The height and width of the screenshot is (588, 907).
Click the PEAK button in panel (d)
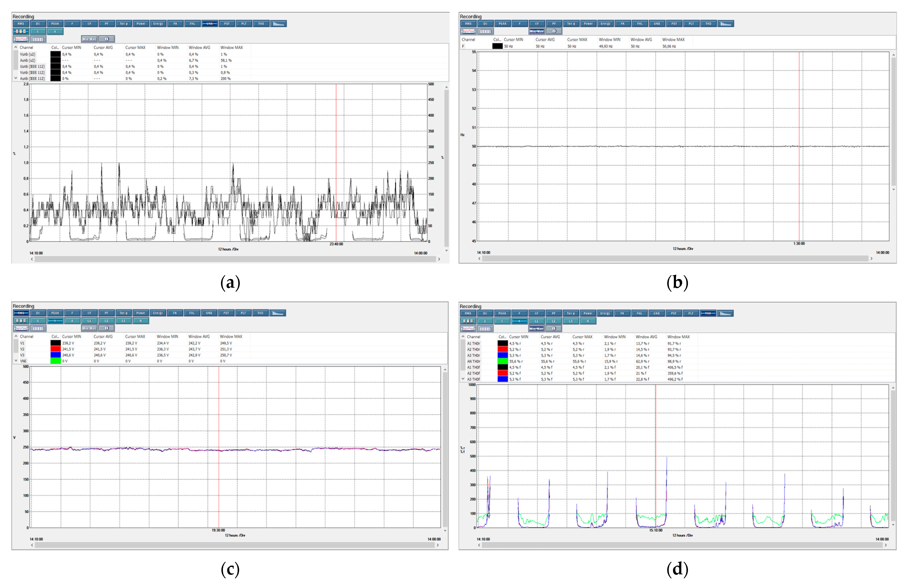point(502,313)
